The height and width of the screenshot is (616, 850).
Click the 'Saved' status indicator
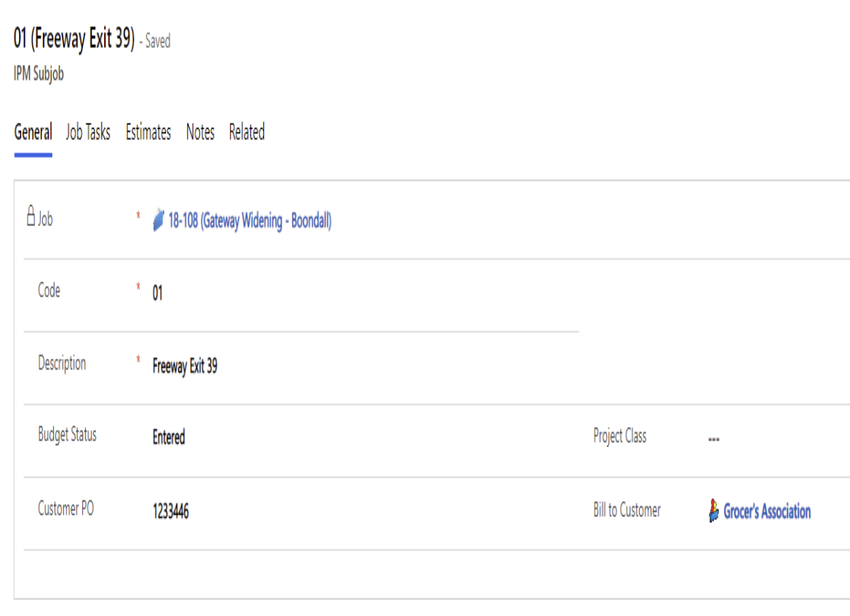tap(157, 41)
